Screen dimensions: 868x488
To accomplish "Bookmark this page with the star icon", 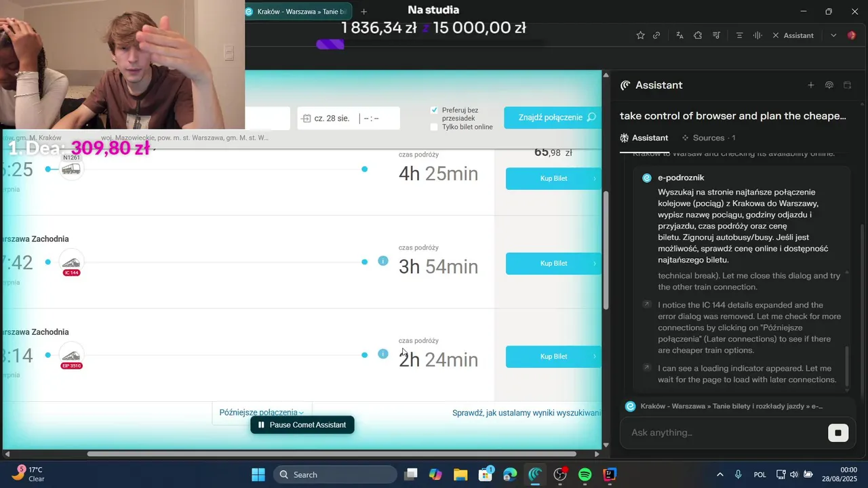I will pos(640,35).
